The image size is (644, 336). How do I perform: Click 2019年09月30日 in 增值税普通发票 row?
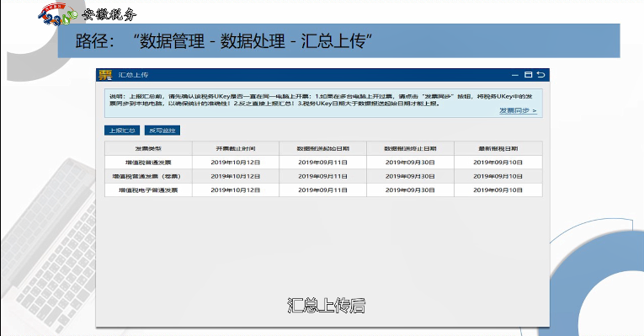click(410, 163)
